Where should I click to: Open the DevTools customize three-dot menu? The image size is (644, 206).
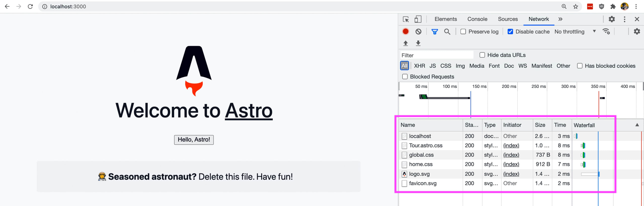pos(624,19)
